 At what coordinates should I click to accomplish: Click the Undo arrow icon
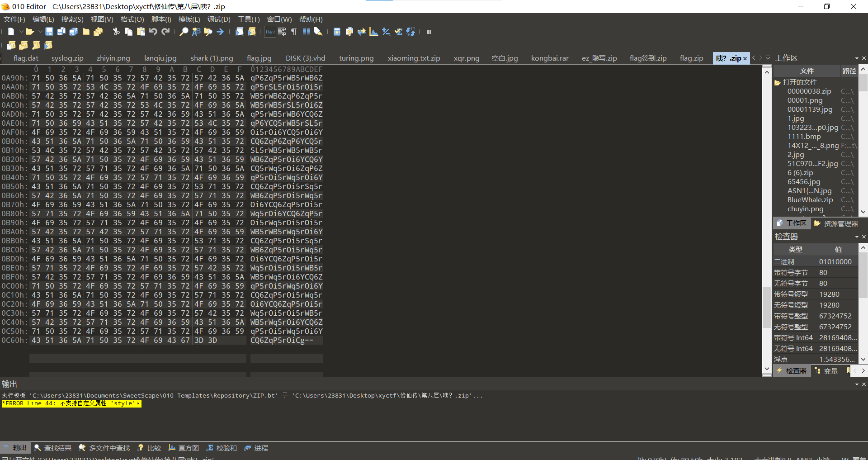pyautogui.click(x=153, y=32)
